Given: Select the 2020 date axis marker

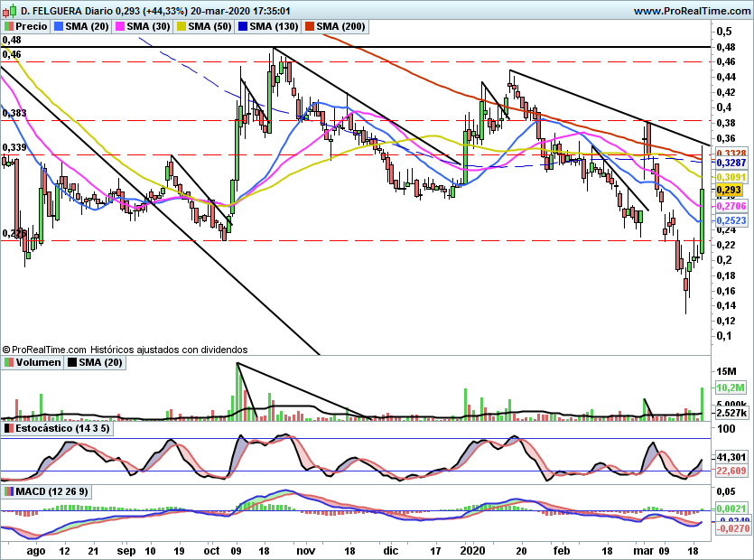Looking at the screenshot, I should coord(472,550).
